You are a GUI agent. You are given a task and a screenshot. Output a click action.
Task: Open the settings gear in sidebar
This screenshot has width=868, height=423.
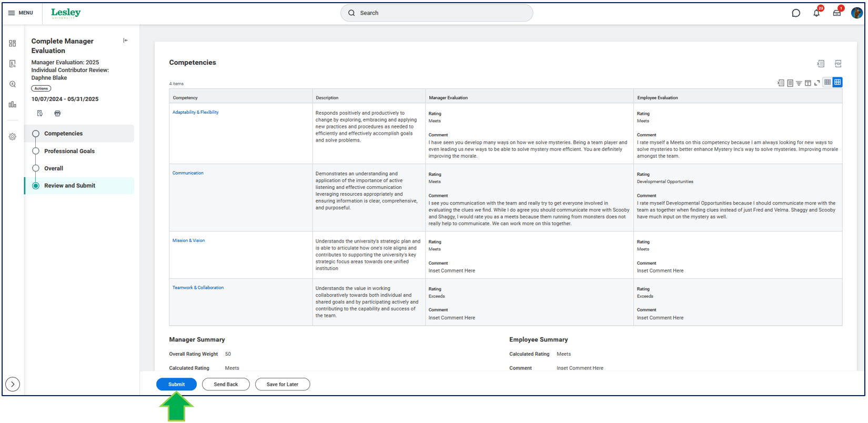(x=13, y=136)
